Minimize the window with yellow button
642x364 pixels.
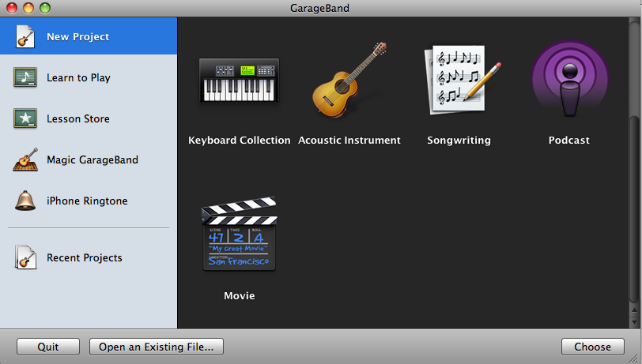[28, 8]
